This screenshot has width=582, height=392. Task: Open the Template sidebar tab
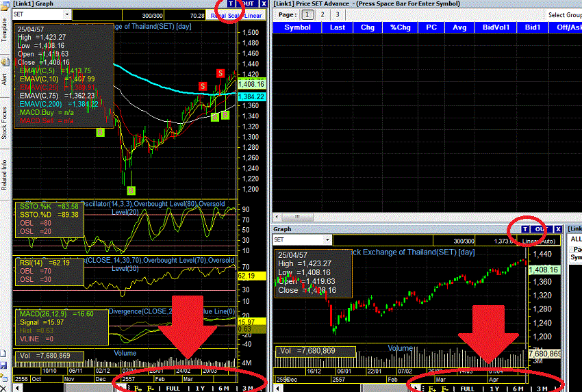pos(5,30)
